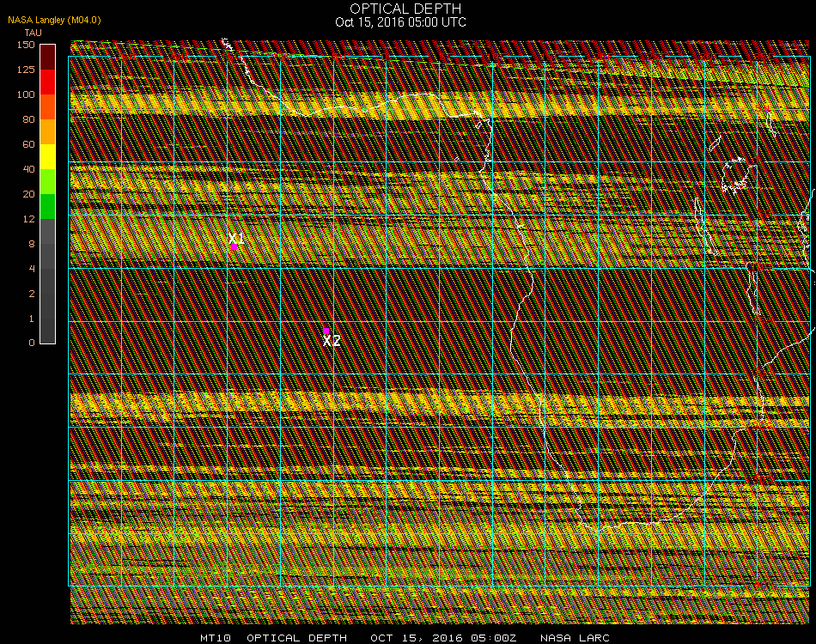
Task: Click the '4' colorbar tick label
Action: 32,269
